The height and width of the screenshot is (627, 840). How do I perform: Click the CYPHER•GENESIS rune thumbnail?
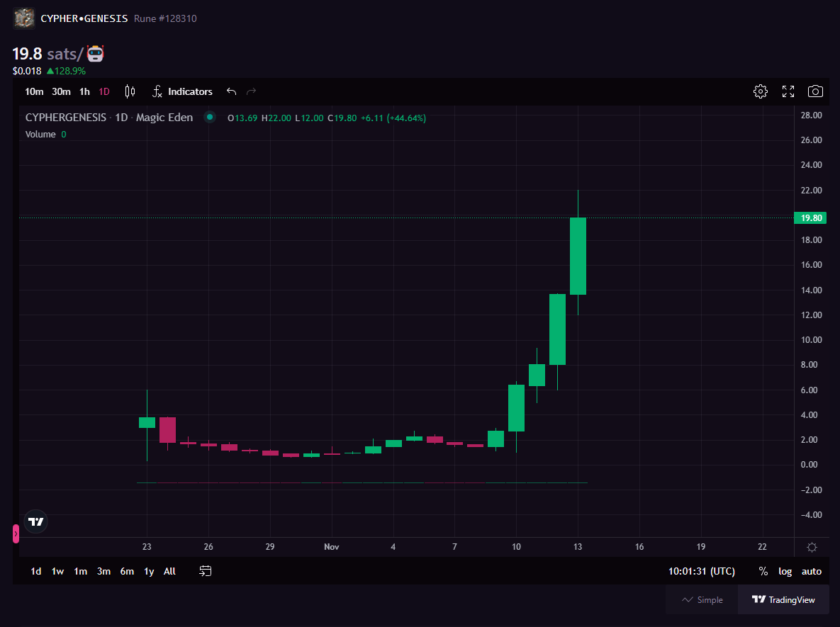pyautogui.click(x=23, y=18)
